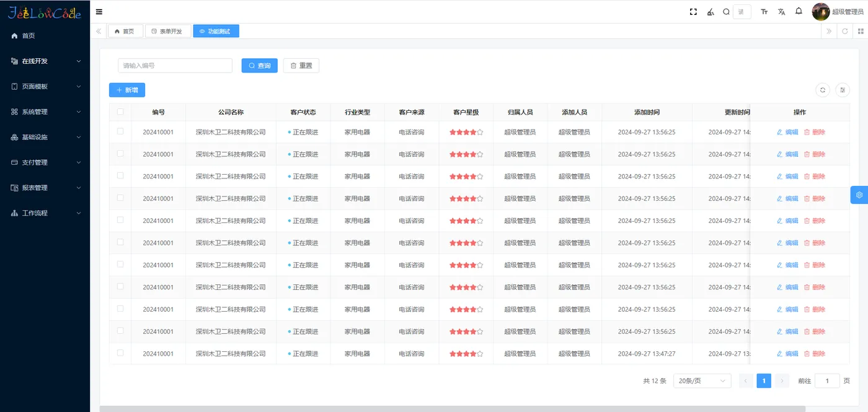Toggle fullscreen mode from the top toolbar
Screen dimensions: 868x412
(693, 11)
